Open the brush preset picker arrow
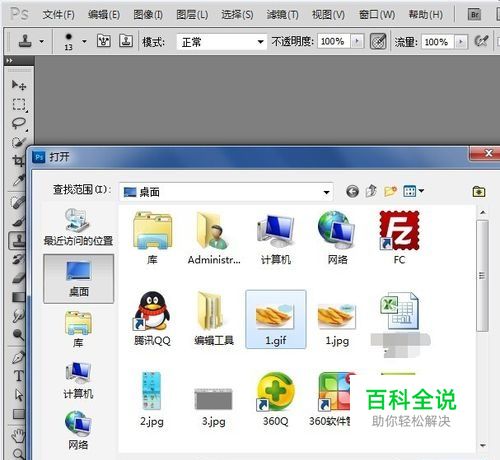 click(x=84, y=41)
